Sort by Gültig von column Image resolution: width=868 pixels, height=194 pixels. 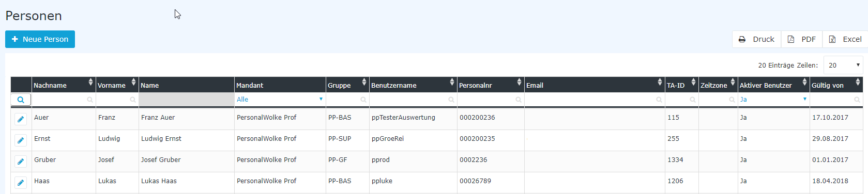pyautogui.click(x=858, y=82)
